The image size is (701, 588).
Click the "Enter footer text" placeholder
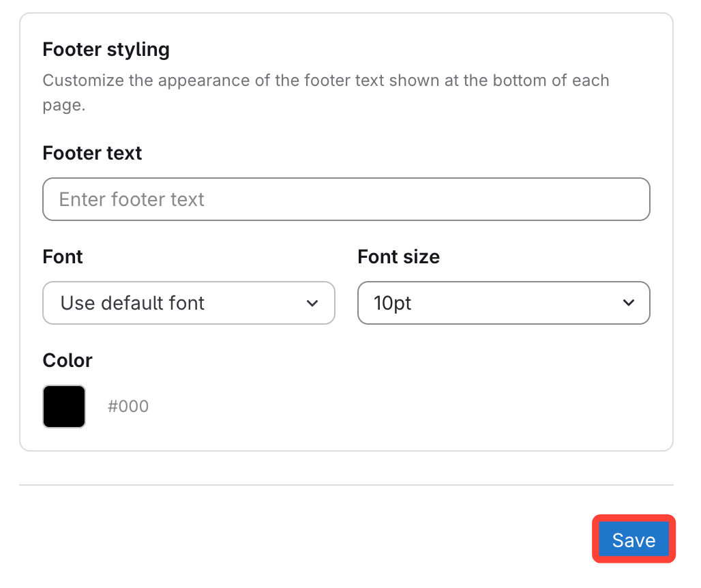pos(132,199)
